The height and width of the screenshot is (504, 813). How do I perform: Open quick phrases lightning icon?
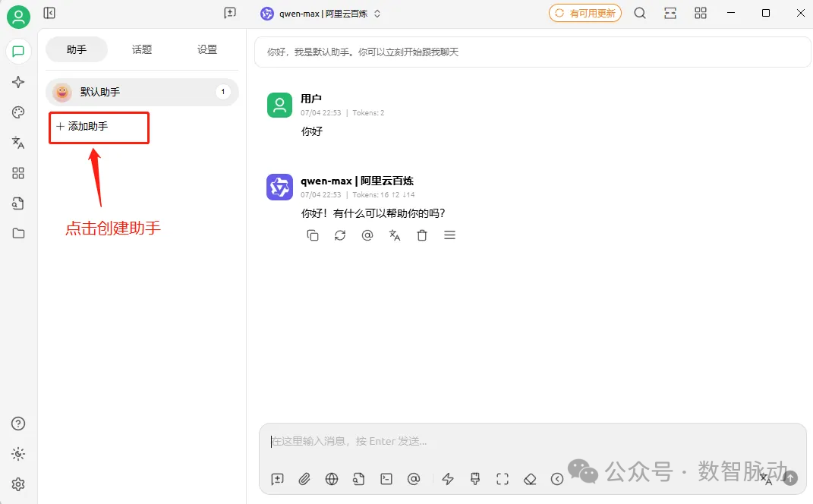[448, 479]
